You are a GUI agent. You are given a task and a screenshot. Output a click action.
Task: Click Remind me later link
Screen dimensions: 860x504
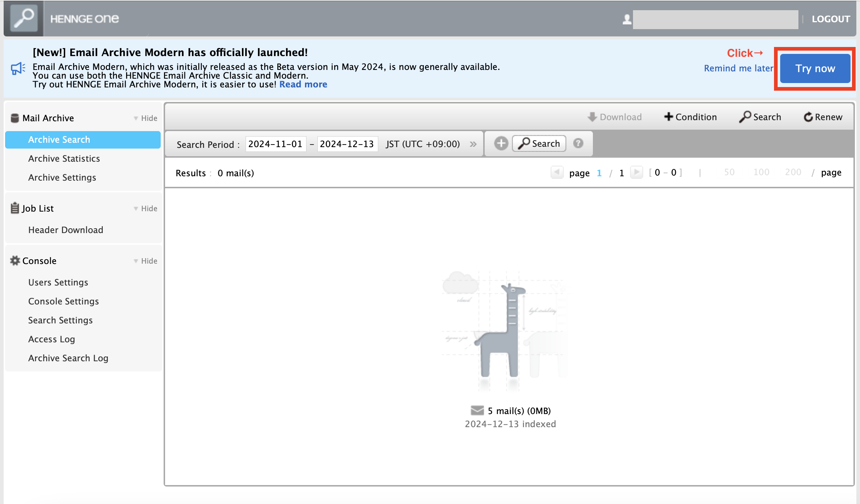coord(738,68)
